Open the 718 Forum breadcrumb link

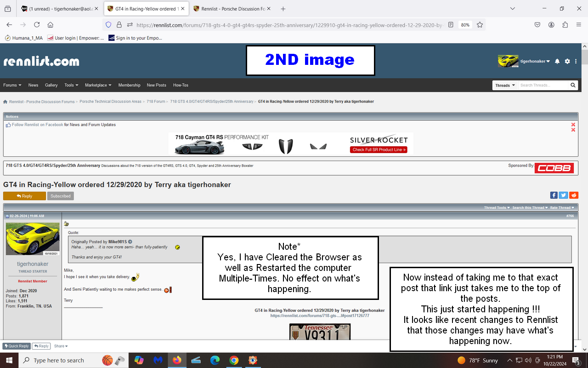click(155, 101)
